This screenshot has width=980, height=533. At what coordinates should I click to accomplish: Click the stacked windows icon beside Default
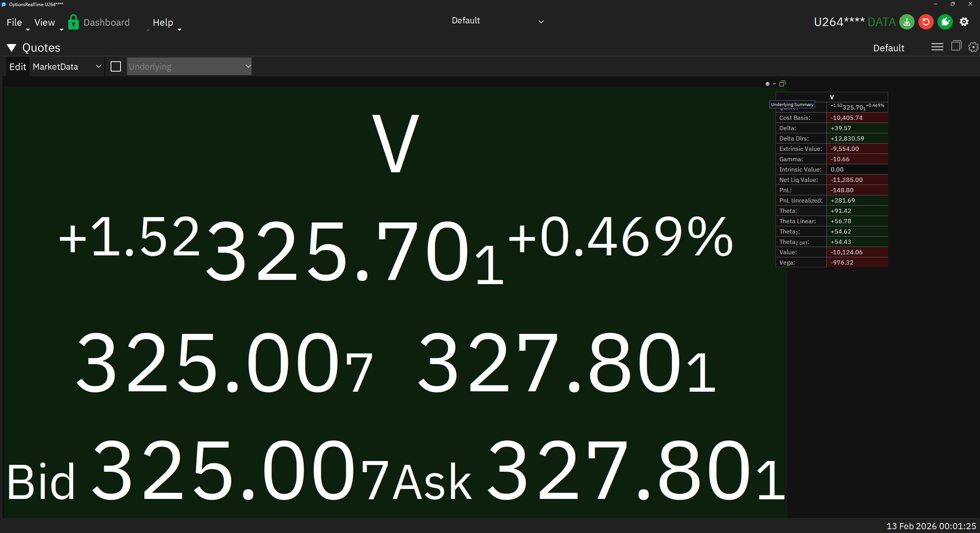tap(956, 46)
